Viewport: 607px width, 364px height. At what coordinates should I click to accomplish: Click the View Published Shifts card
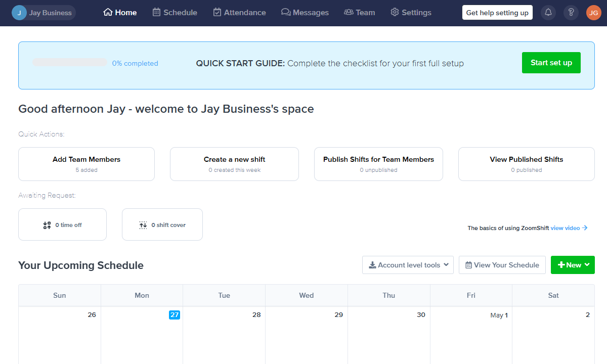[527, 164]
